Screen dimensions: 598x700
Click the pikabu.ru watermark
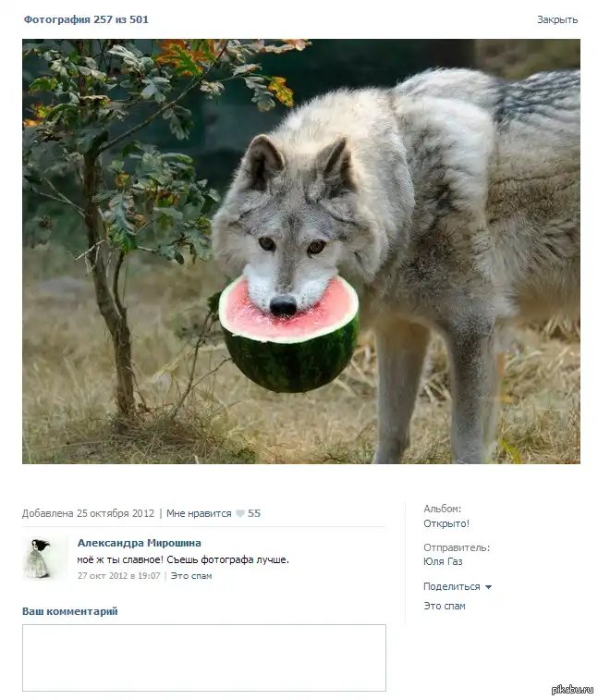coord(572,689)
